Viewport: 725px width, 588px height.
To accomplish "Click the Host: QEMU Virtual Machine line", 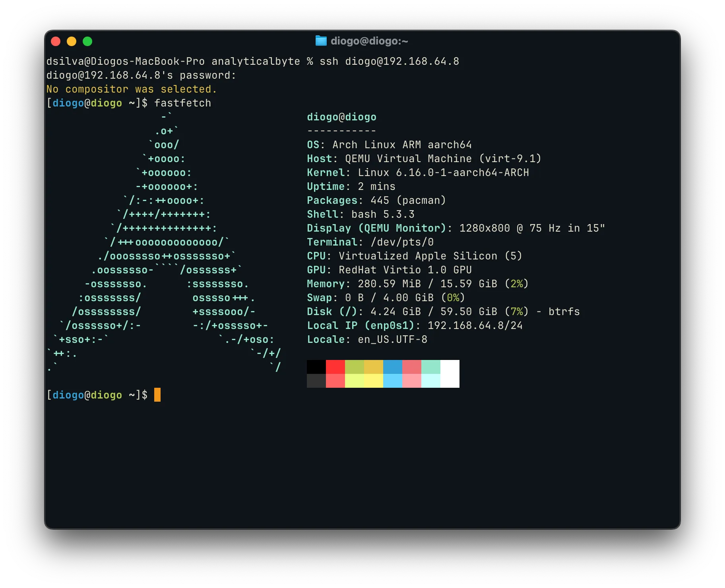I will pyautogui.click(x=424, y=159).
